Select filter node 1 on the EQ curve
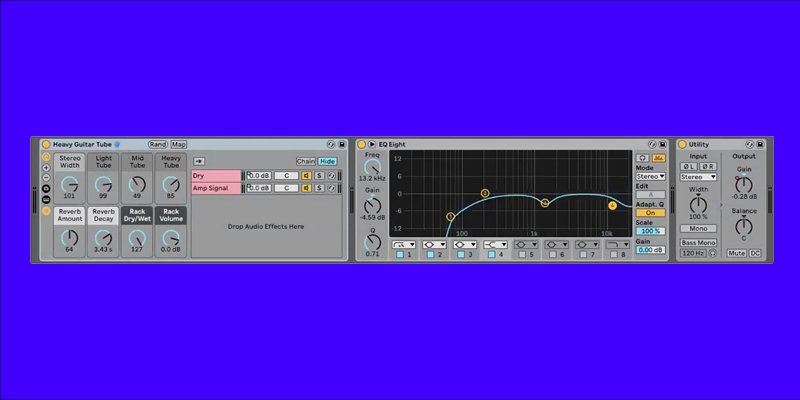800x400 pixels. click(451, 217)
